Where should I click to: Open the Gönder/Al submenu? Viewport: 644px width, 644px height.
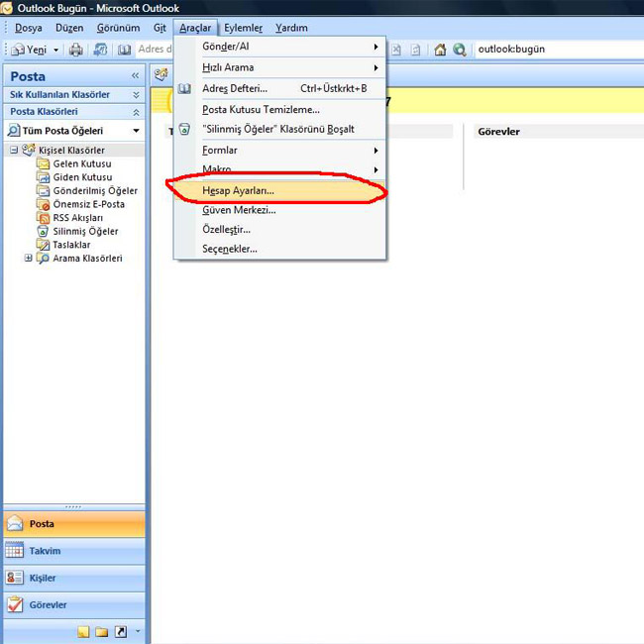(x=279, y=47)
